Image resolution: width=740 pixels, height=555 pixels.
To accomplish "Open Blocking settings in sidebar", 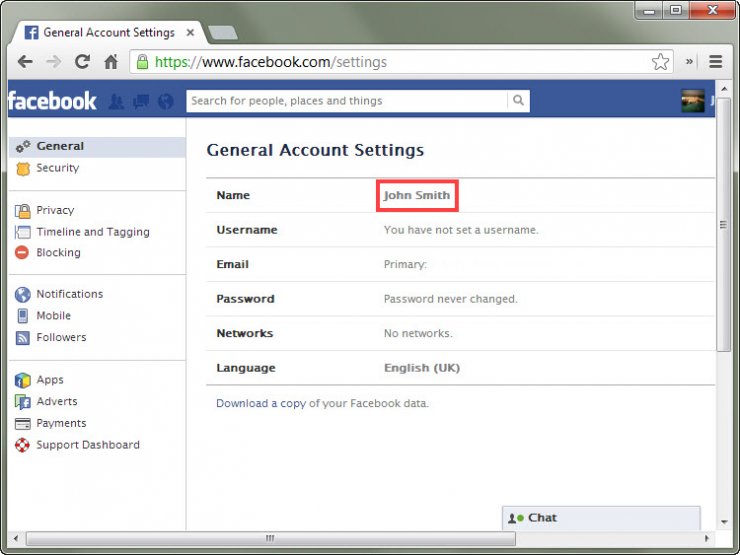I will pos(59,252).
